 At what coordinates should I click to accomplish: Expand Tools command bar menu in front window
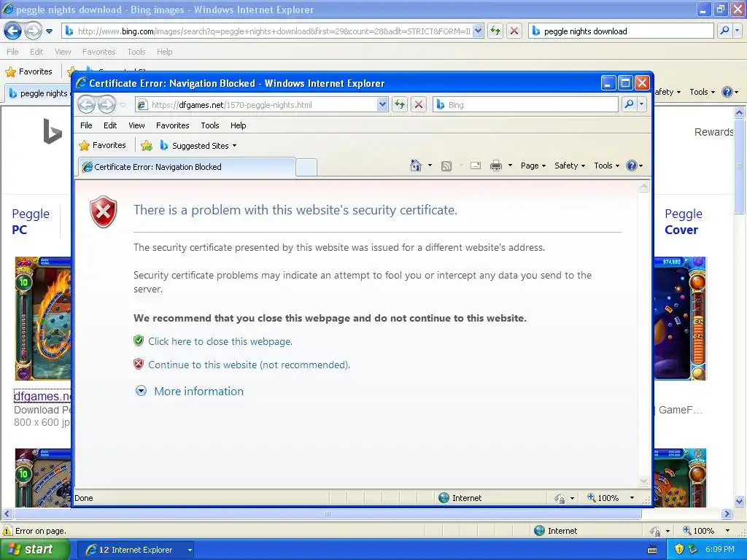606,166
